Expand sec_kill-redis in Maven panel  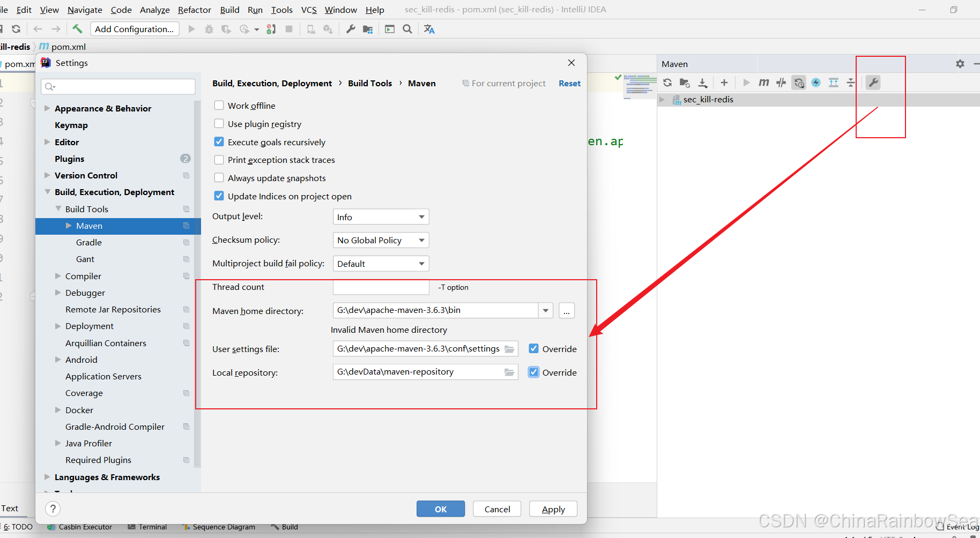point(662,99)
